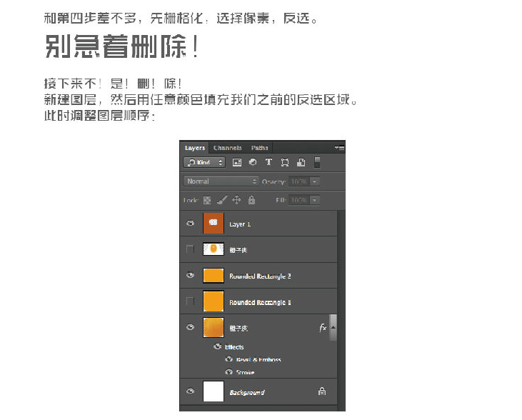Image resolution: width=522 pixels, height=420 pixels.
Task: Hide Layer 1 with its eye icon
Action: point(191,223)
